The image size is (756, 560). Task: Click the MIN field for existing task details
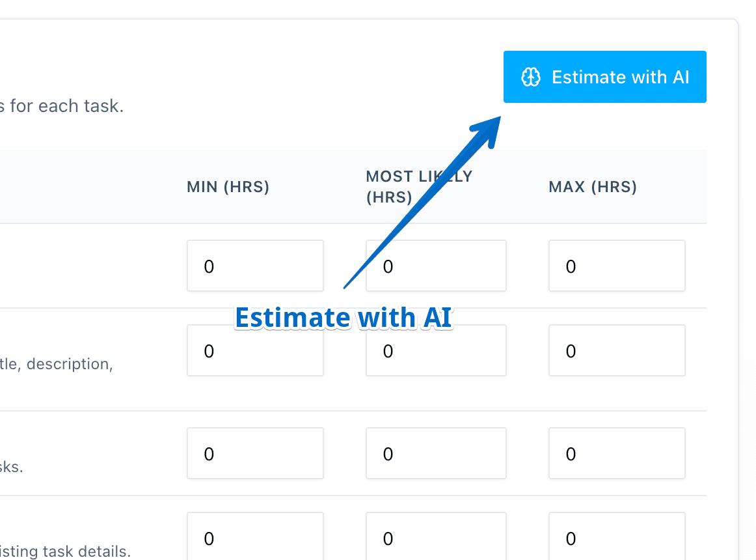255,539
